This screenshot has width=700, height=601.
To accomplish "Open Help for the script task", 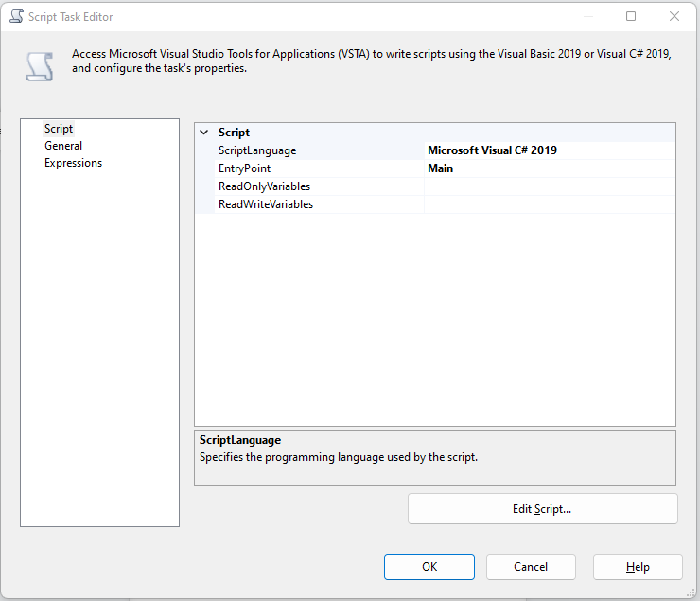I will (638, 567).
